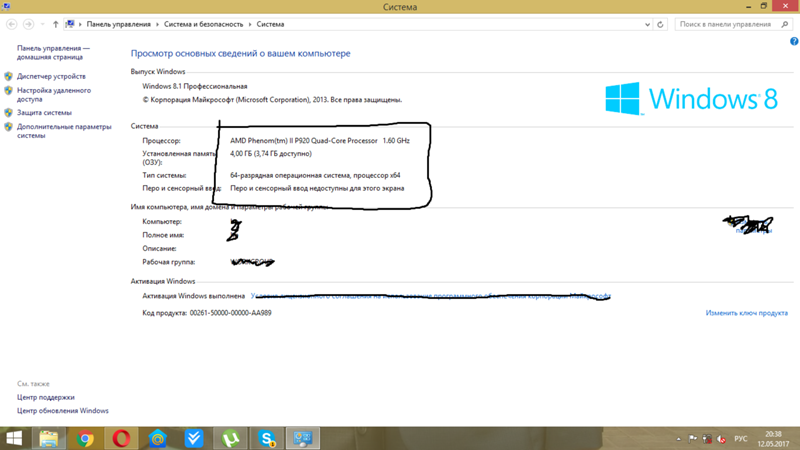Click 64-разрядная операционная система text
Viewport: 800px width, 450px height.
pos(315,175)
